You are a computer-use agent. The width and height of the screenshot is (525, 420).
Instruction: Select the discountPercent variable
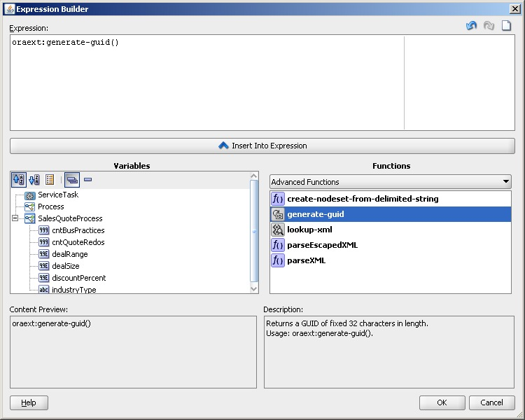pos(78,278)
